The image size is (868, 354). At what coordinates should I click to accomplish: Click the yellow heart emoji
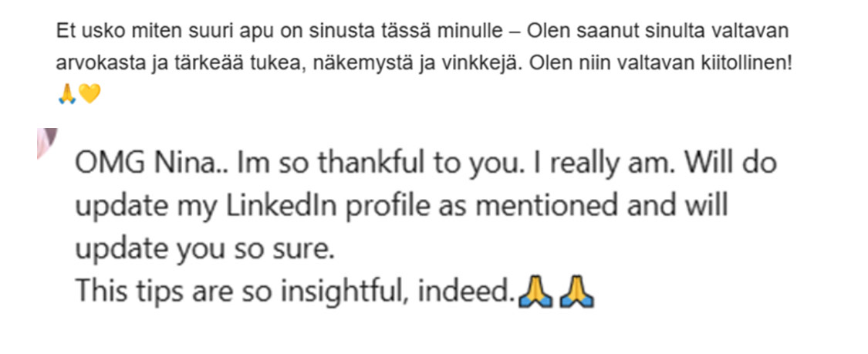click(x=90, y=95)
